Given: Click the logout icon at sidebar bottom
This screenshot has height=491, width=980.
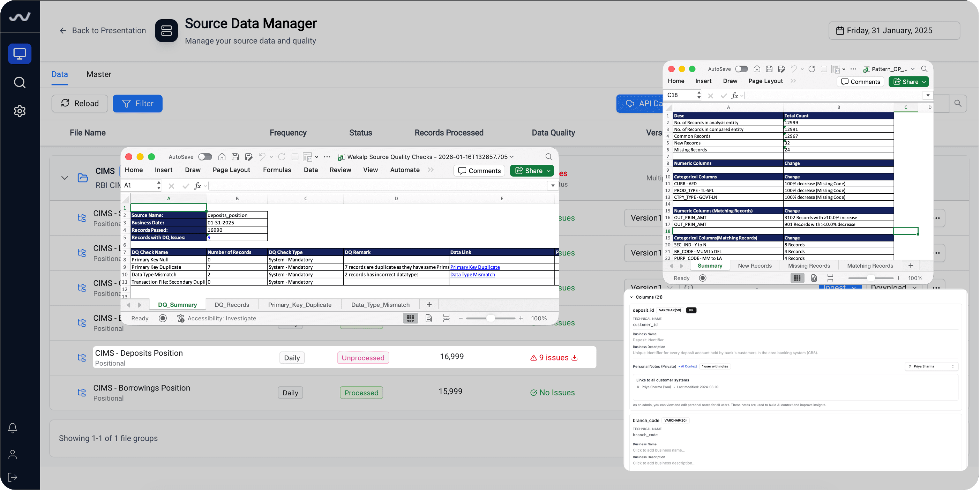Looking at the screenshot, I should 13,477.
